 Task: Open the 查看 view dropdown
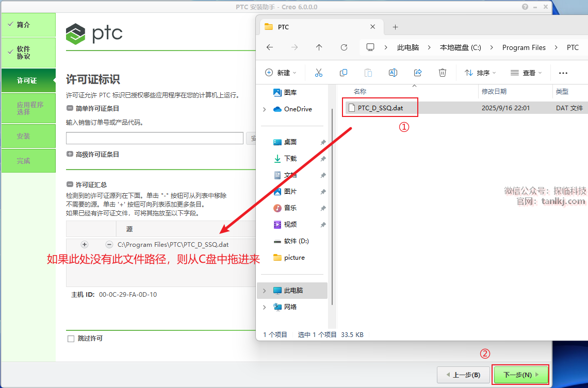526,73
